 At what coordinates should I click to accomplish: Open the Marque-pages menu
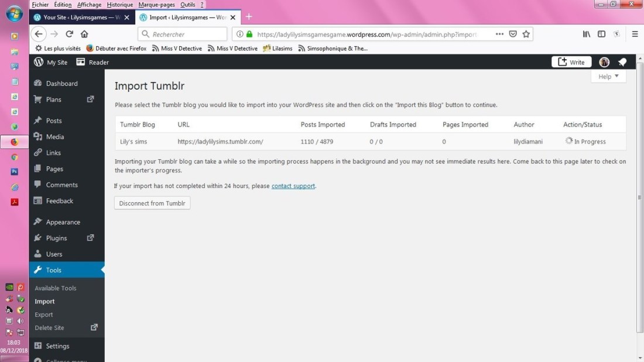156,5
